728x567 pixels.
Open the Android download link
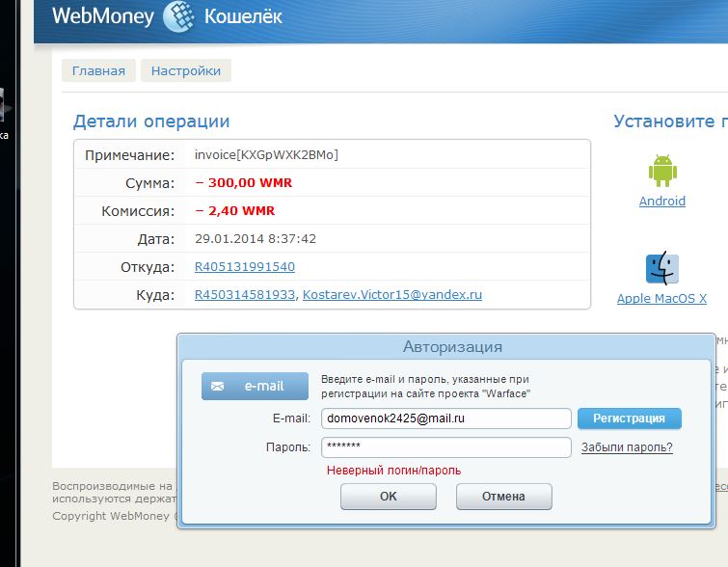tap(662, 202)
